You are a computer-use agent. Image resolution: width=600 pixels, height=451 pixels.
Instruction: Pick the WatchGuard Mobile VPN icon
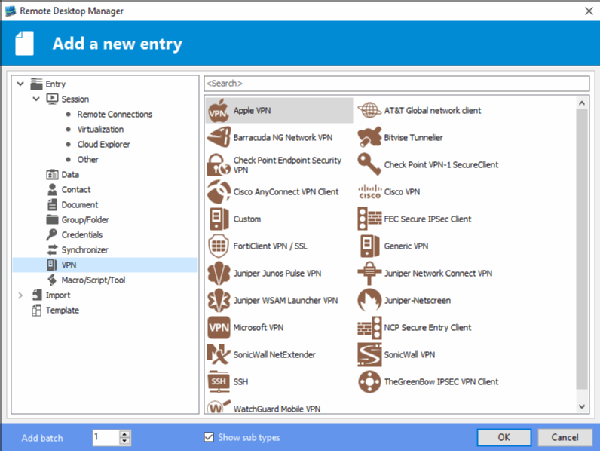click(218, 406)
